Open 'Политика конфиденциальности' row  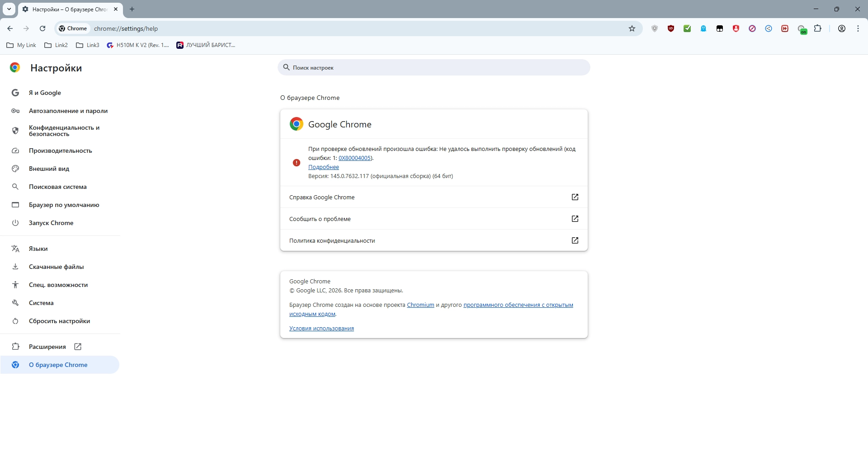(434, 240)
